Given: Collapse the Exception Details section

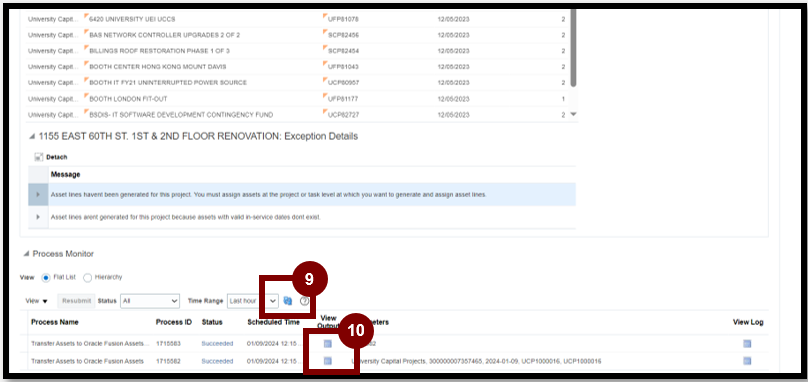Looking at the screenshot, I should (32, 137).
